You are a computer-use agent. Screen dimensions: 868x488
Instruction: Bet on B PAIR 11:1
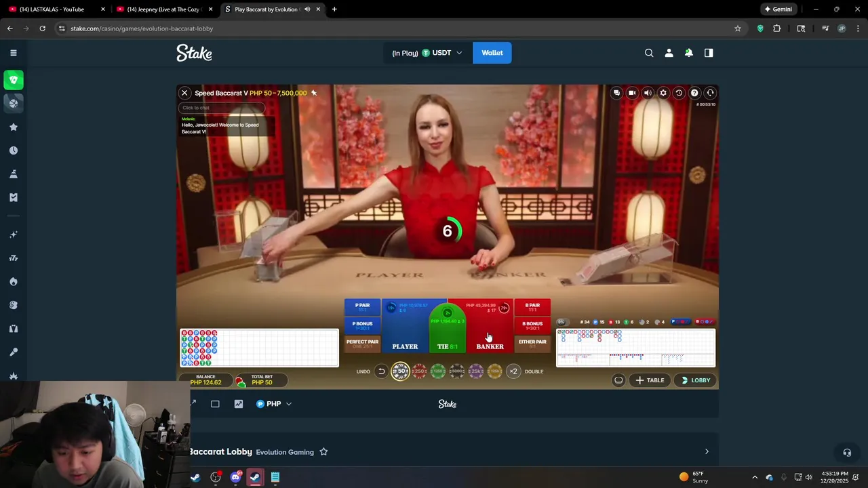pyautogui.click(x=532, y=307)
